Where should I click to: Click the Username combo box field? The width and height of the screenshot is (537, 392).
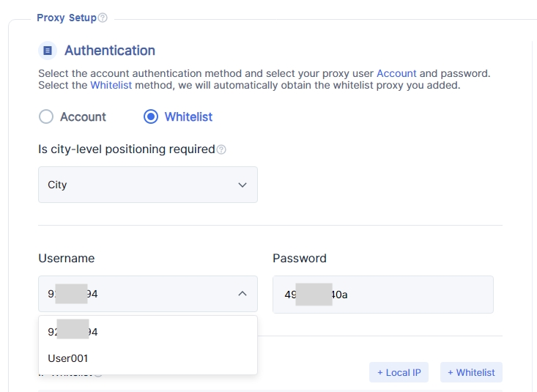(x=139, y=294)
